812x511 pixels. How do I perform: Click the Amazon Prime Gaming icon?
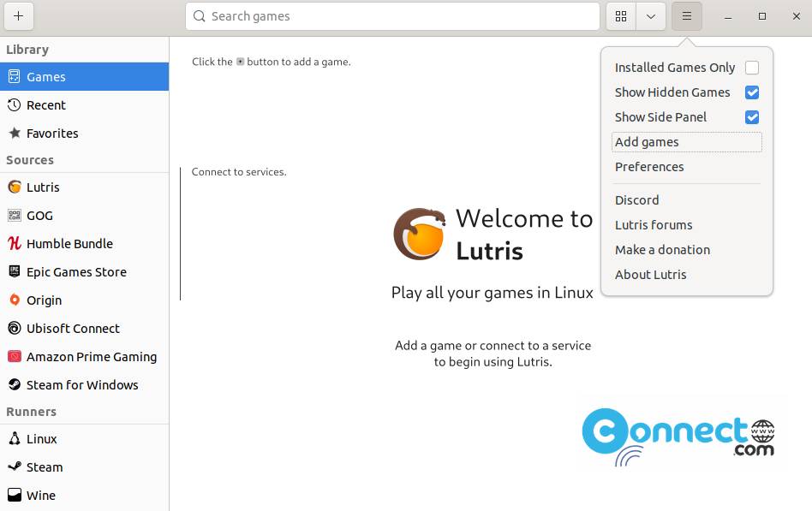tap(15, 356)
